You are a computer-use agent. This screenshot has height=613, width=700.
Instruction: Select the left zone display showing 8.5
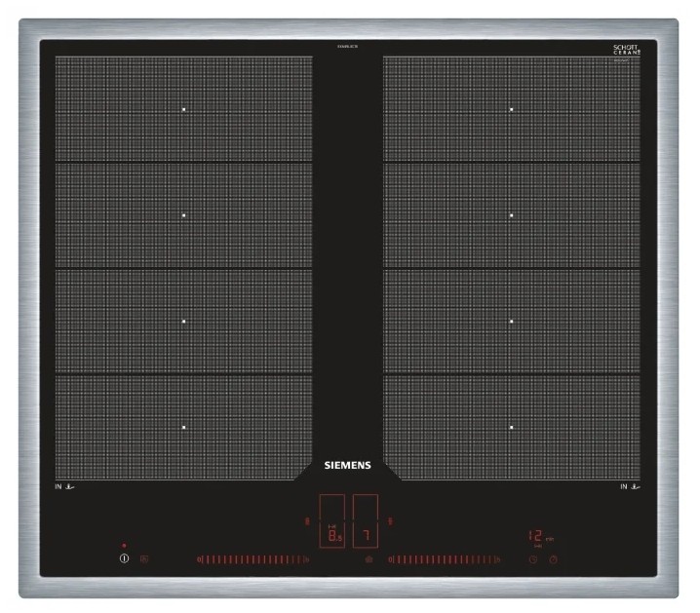(x=332, y=521)
